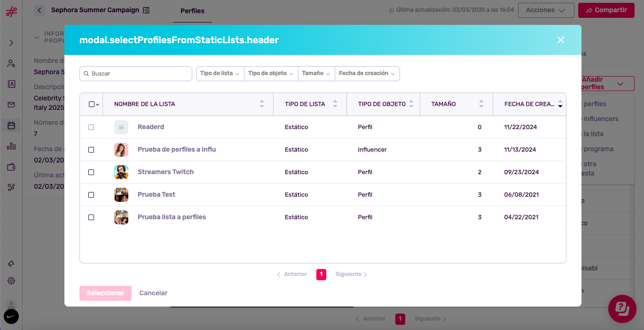
Task: Switch to the Perfiles tab
Action: point(192,11)
